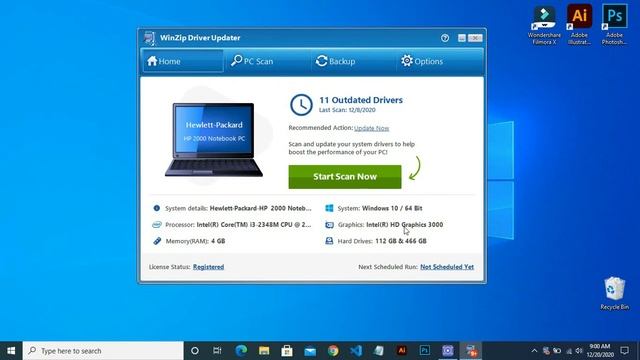Open the notification center icon
Viewport: 640px width, 360px height.
pos(624,351)
